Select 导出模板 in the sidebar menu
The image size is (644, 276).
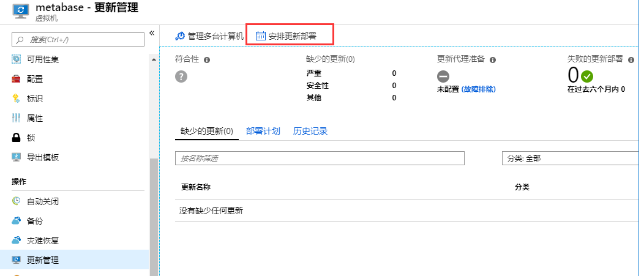point(43,157)
